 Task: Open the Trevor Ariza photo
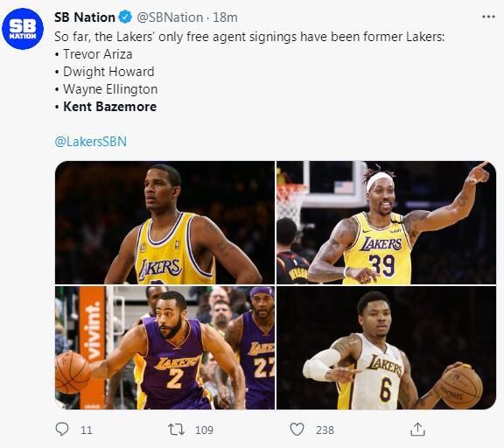click(x=164, y=222)
